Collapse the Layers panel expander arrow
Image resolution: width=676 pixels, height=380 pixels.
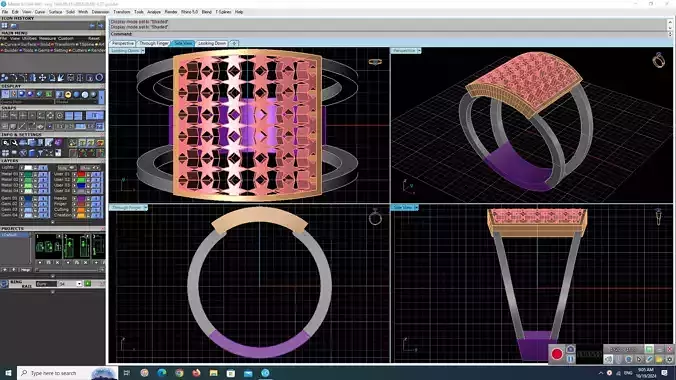53,222
